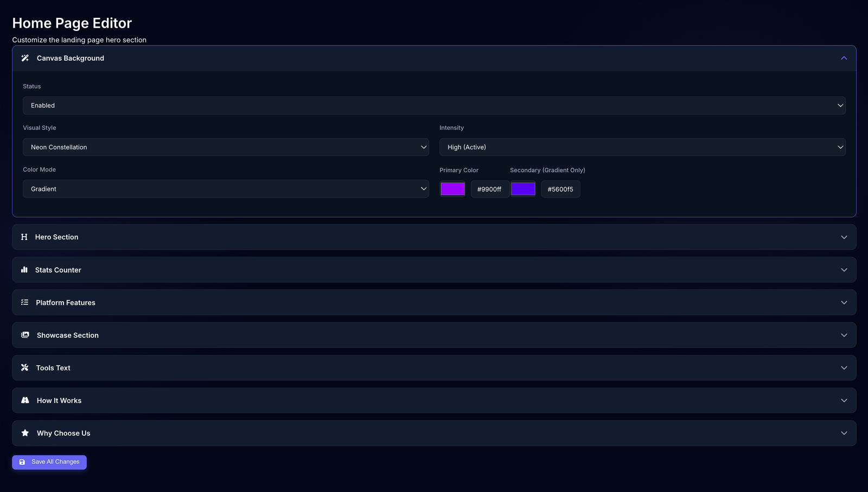
Task: Click the save disk icon on Save All Changes
Action: [22, 462]
